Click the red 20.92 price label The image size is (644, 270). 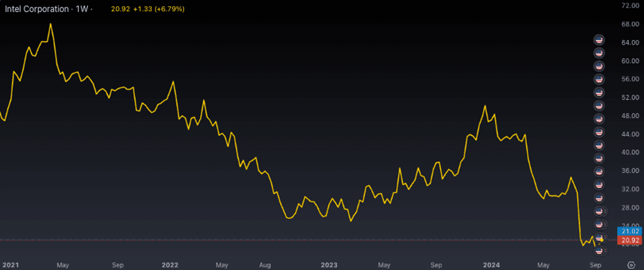(x=630, y=240)
